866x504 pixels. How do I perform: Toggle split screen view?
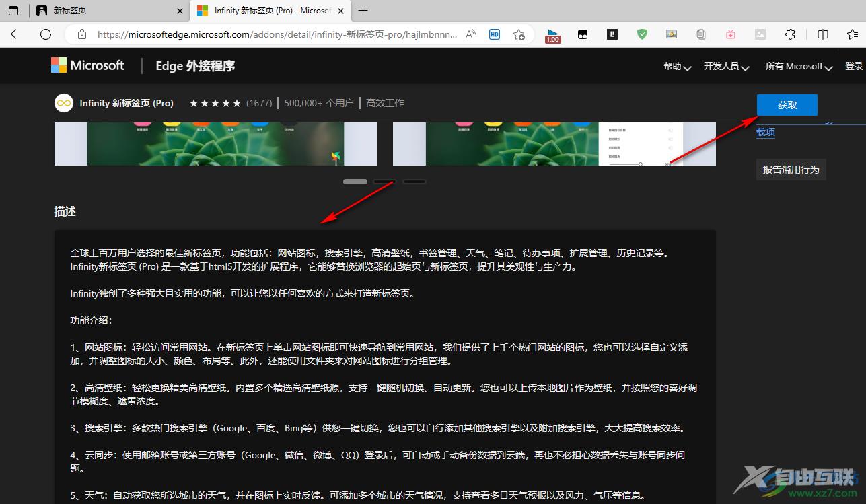pos(823,34)
